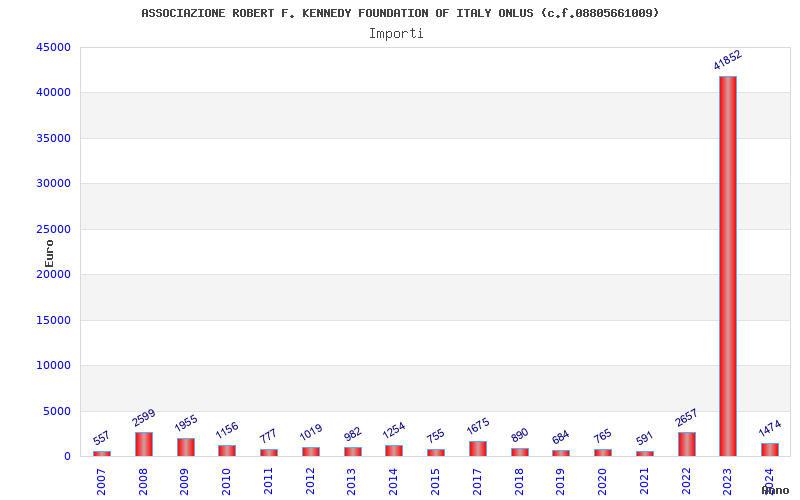This screenshot has height=500, width=800.
Task: Click the 30000 y-axis tick label
Action: [54, 184]
